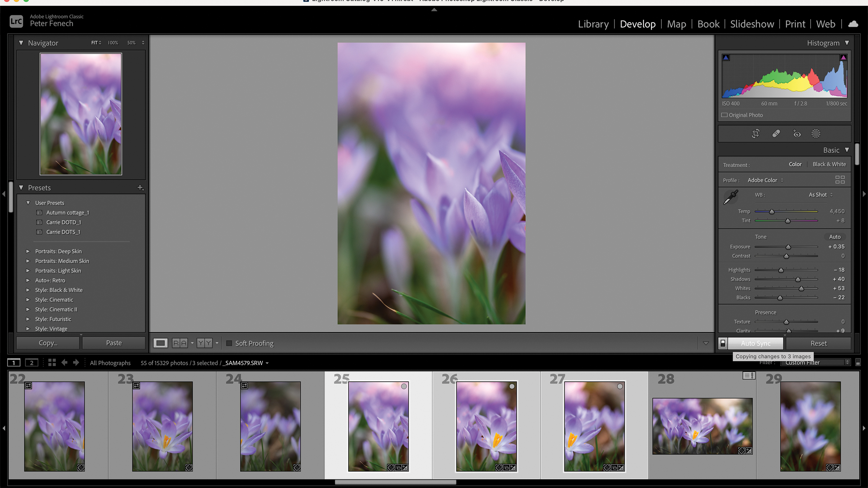Open the Profile Browser grid icon
The image size is (868, 488).
tap(840, 179)
